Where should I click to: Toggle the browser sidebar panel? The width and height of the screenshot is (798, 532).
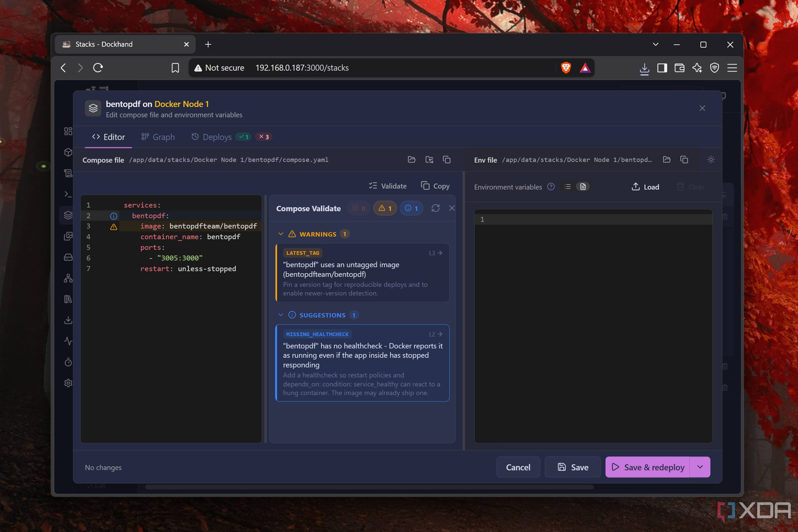pos(662,68)
